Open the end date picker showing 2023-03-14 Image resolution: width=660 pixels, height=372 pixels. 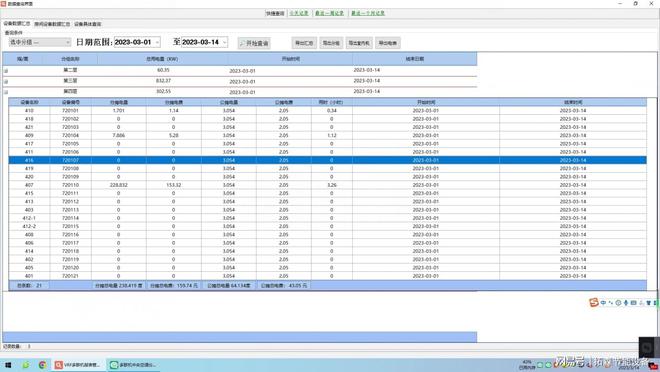click(205, 42)
